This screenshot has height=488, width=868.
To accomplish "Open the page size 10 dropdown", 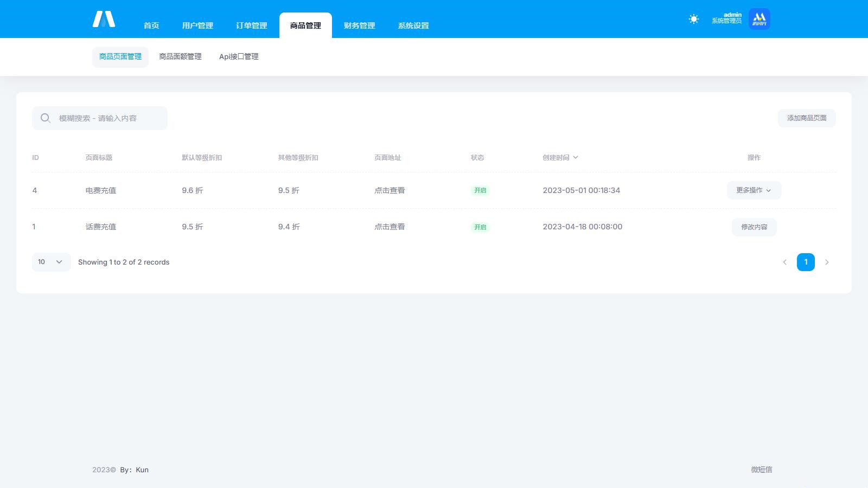I will point(51,262).
